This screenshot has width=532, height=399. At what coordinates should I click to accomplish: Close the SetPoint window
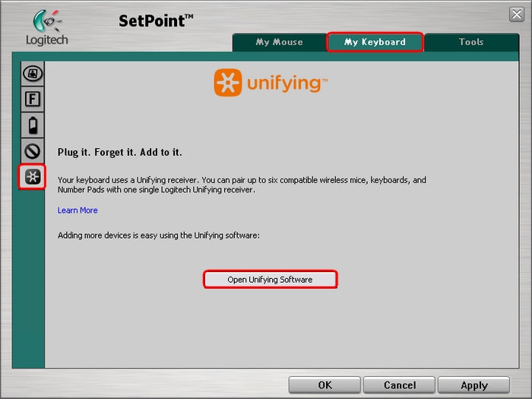517,14
